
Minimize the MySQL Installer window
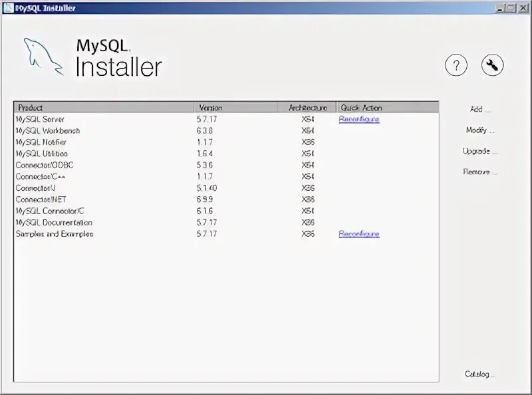tap(499, 8)
